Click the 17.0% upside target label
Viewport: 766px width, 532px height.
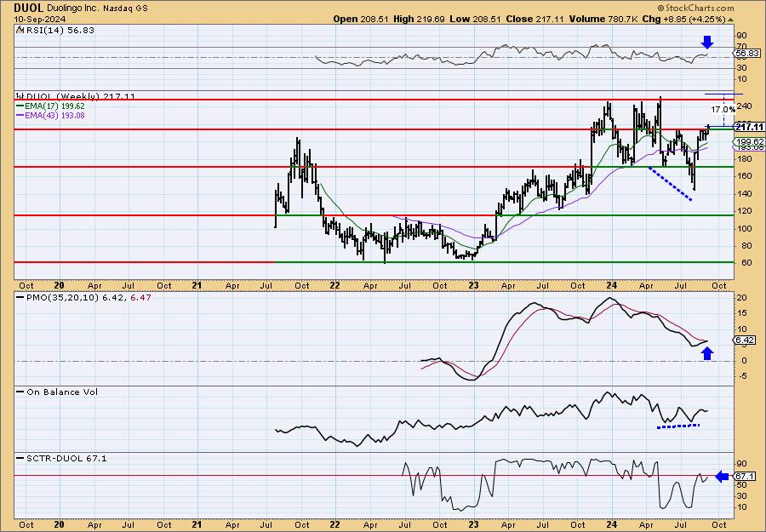tap(722, 109)
